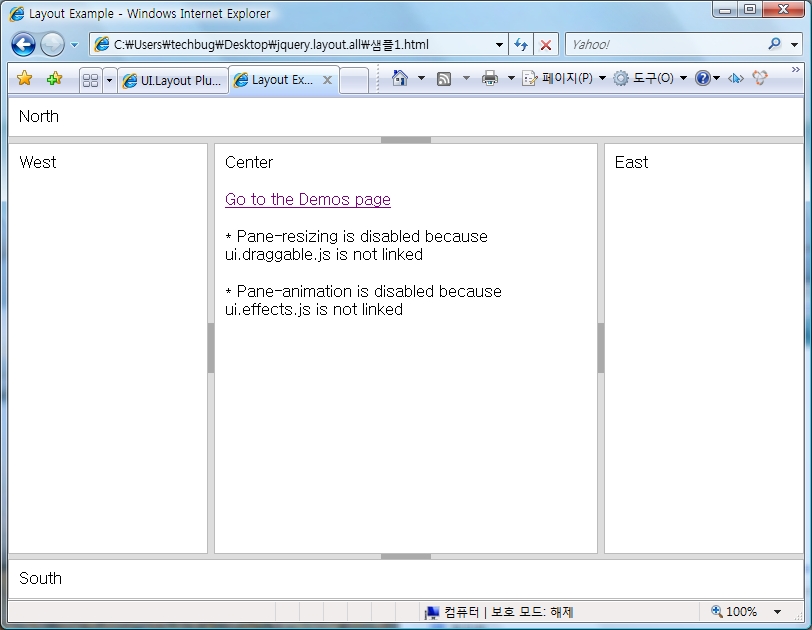The image size is (812, 630).
Task: Click the North pane text
Action: tap(39, 116)
